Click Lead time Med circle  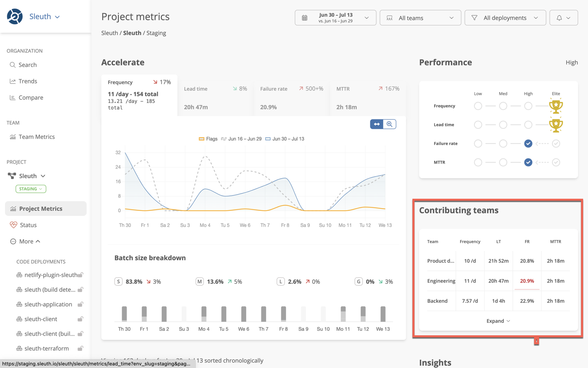503,125
